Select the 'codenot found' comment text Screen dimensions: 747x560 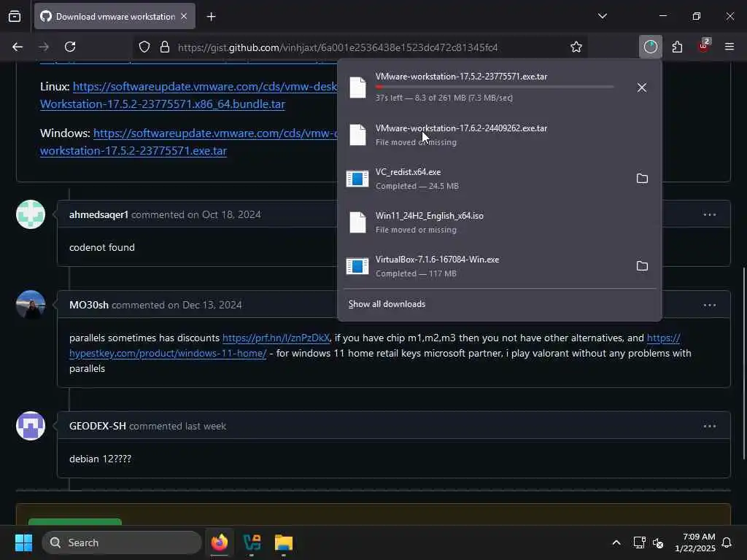pos(102,248)
